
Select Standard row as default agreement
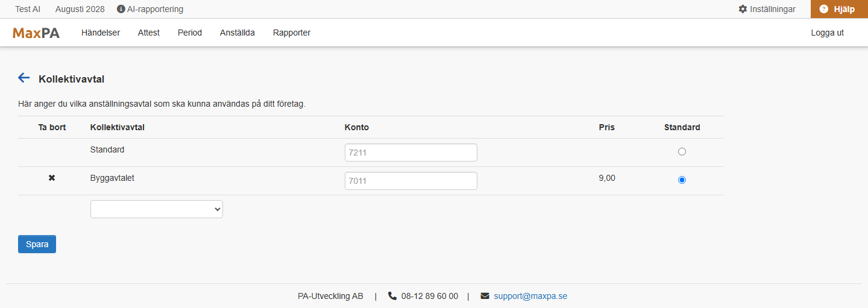[x=682, y=152]
